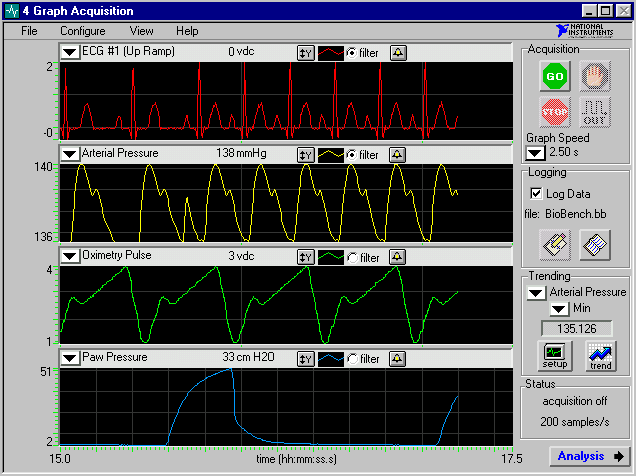The image size is (636, 476).
Task: Open trending setup button
Action: tap(555, 356)
